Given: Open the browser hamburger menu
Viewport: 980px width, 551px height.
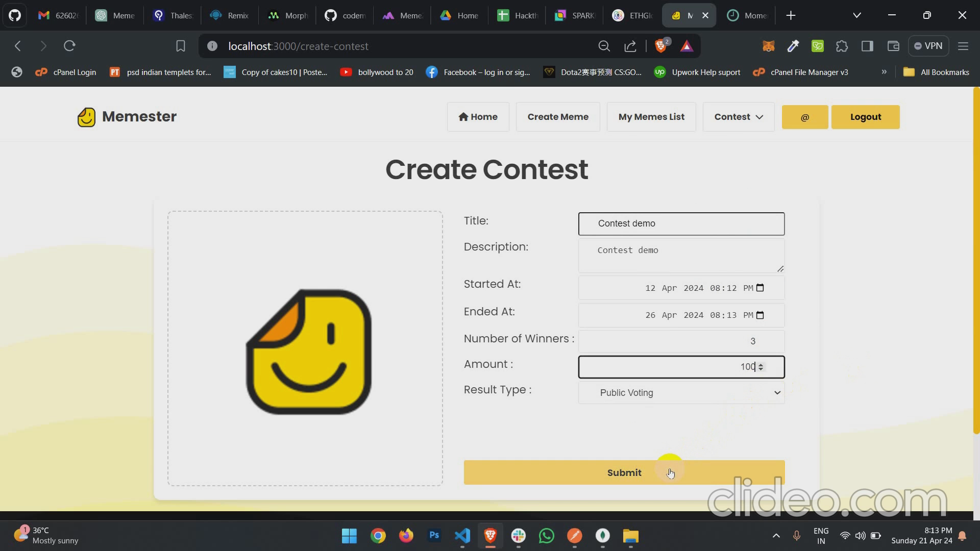Looking at the screenshot, I should [x=963, y=46].
